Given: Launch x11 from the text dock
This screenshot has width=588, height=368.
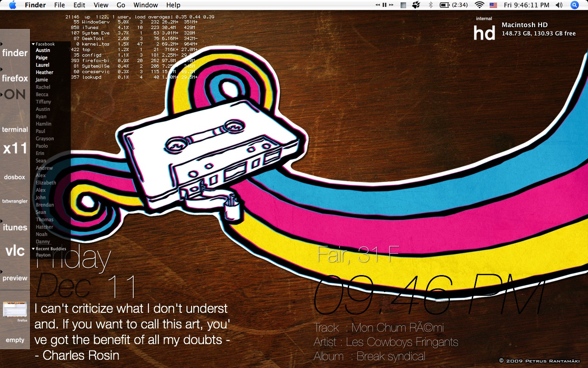Looking at the screenshot, I should [15, 148].
